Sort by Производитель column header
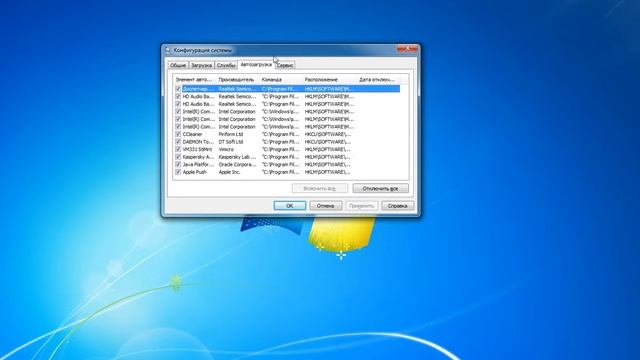 click(238, 80)
